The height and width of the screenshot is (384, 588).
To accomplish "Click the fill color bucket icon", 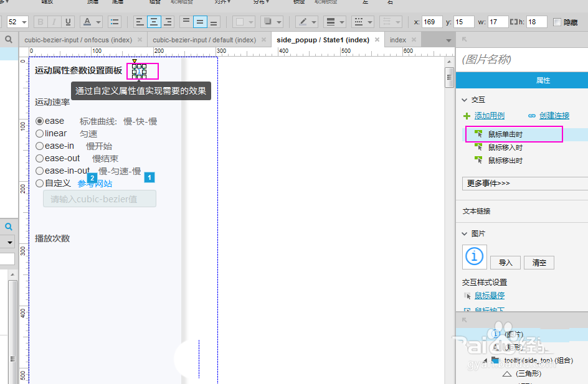I will (x=239, y=21).
